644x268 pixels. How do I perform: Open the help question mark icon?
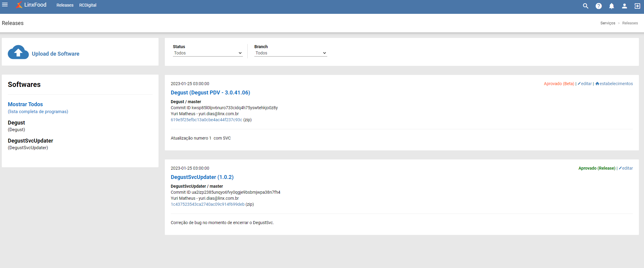(x=599, y=6)
